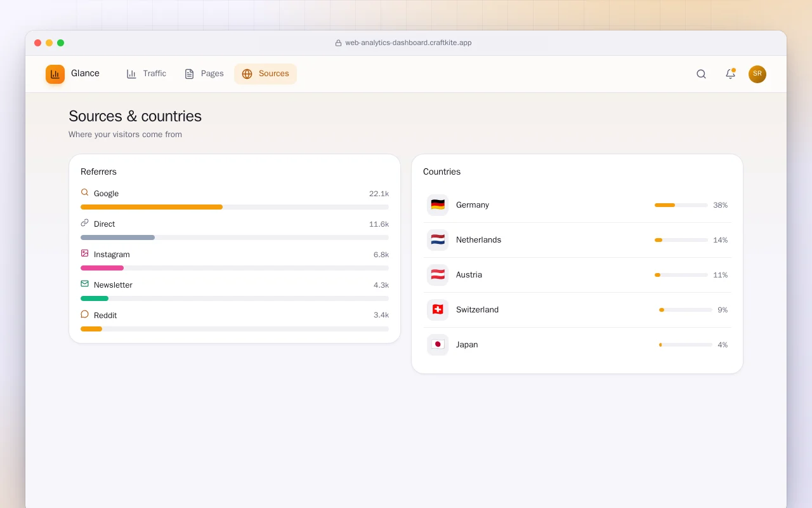Screen dimensions: 812x508
Task: Click the Glance logo icon
Action: [x=55, y=74]
